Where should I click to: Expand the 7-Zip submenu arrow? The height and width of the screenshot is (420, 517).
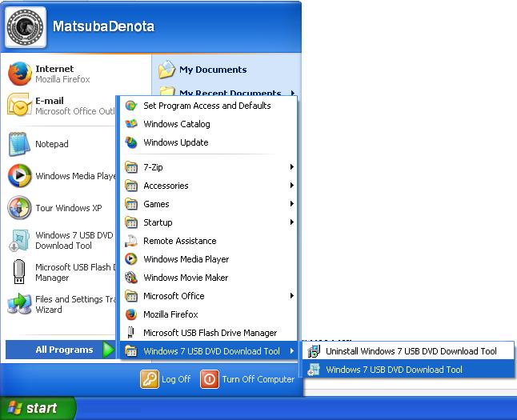(291, 167)
